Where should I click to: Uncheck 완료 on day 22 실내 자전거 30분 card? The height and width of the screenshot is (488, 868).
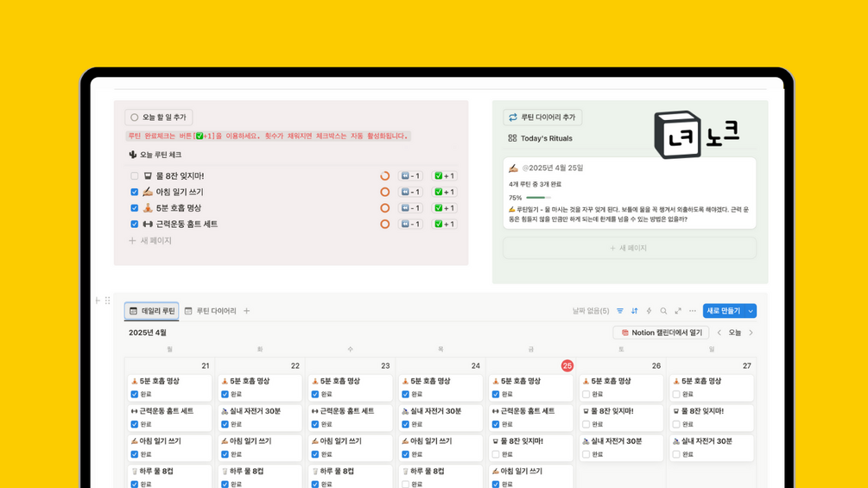click(225, 424)
